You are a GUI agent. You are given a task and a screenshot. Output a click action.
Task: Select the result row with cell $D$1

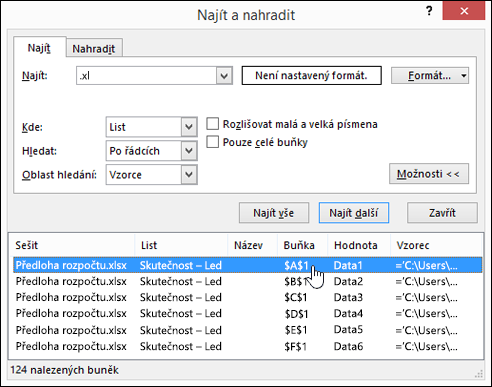[x=247, y=313]
